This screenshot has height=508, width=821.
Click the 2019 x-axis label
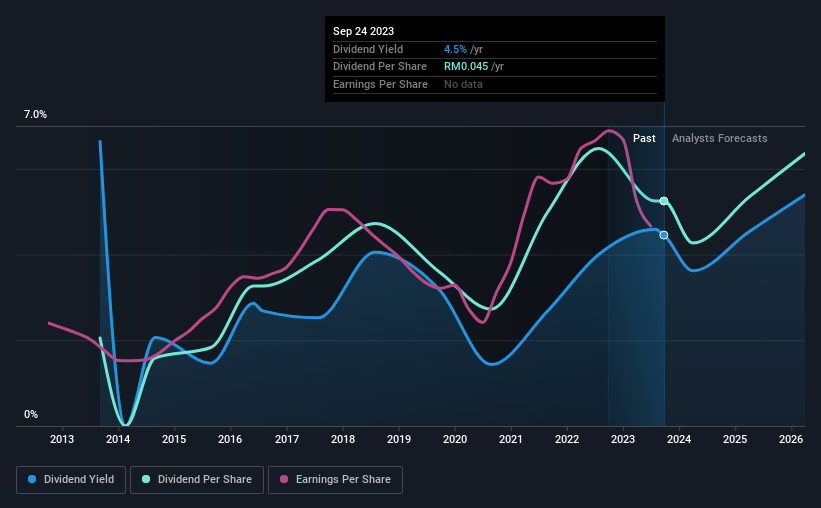point(399,439)
